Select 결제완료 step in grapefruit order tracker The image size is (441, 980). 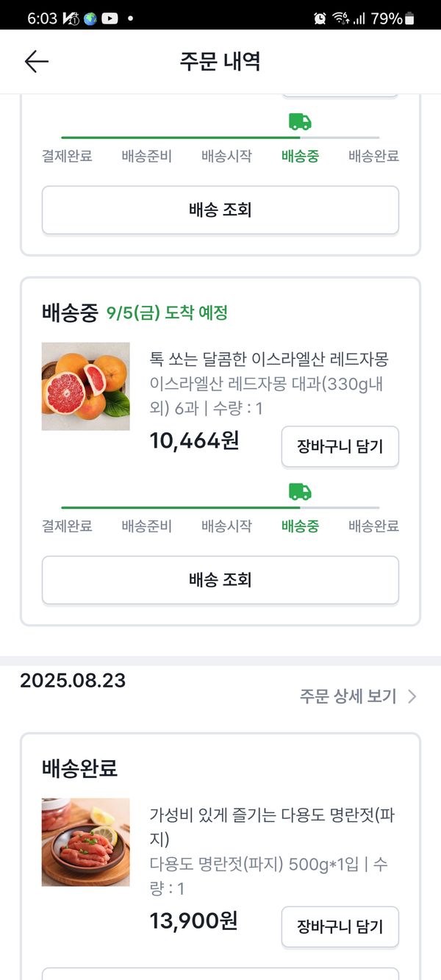tap(67, 526)
